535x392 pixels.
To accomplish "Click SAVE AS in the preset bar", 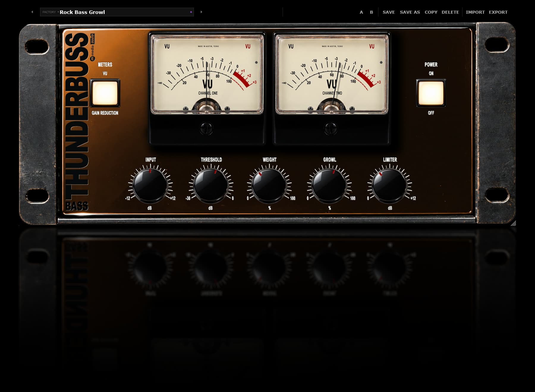I will coord(410,12).
